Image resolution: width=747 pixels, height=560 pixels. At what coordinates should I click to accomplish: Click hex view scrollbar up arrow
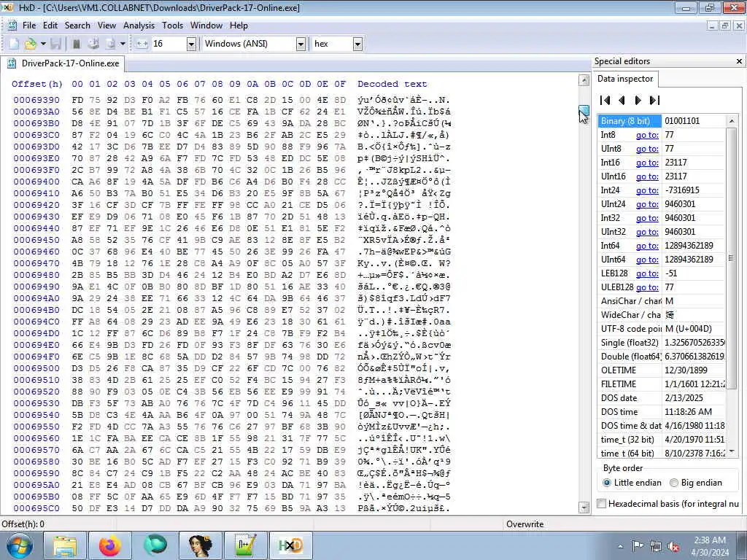[x=584, y=80]
